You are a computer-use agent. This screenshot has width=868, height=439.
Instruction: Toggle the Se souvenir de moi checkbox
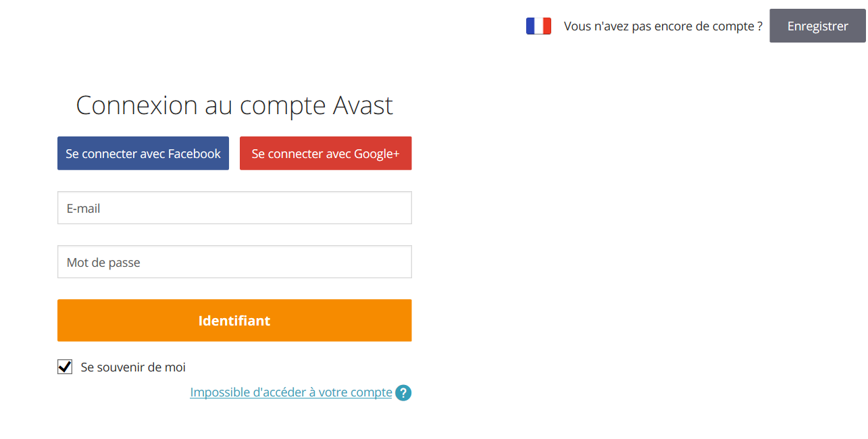(x=65, y=367)
